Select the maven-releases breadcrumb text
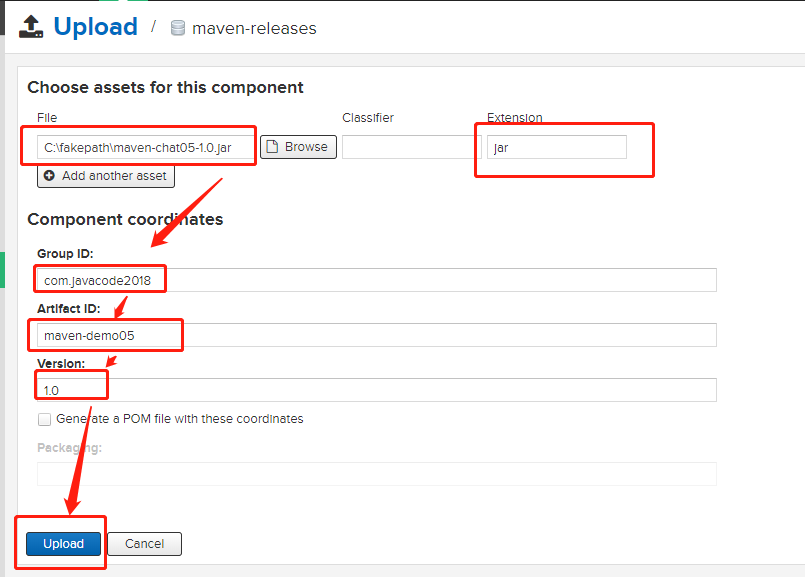Screen dimensions: 805x577 pos(254,28)
